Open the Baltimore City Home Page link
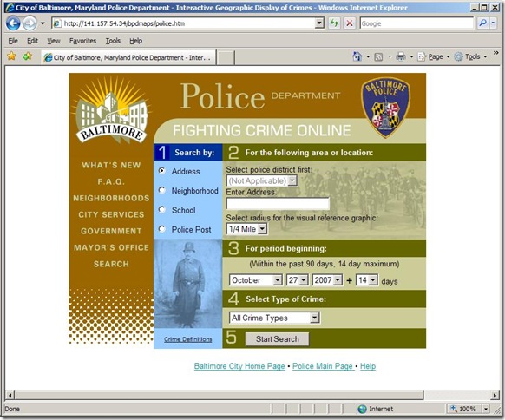The height and width of the screenshot is (420, 505). click(239, 366)
